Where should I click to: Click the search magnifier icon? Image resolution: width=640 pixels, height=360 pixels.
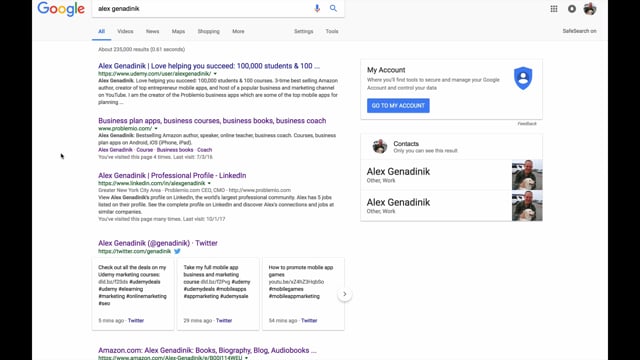tap(333, 8)
